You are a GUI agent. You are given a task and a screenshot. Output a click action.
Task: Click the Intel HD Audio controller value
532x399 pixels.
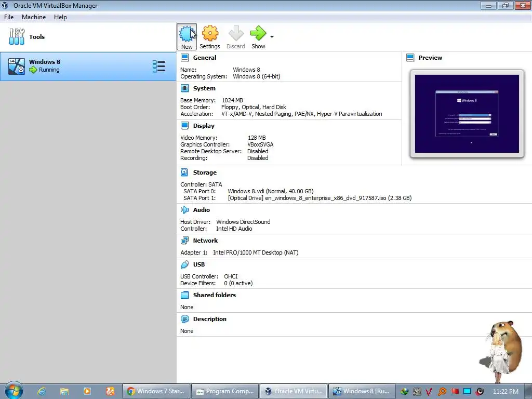(x=234, y=229)
